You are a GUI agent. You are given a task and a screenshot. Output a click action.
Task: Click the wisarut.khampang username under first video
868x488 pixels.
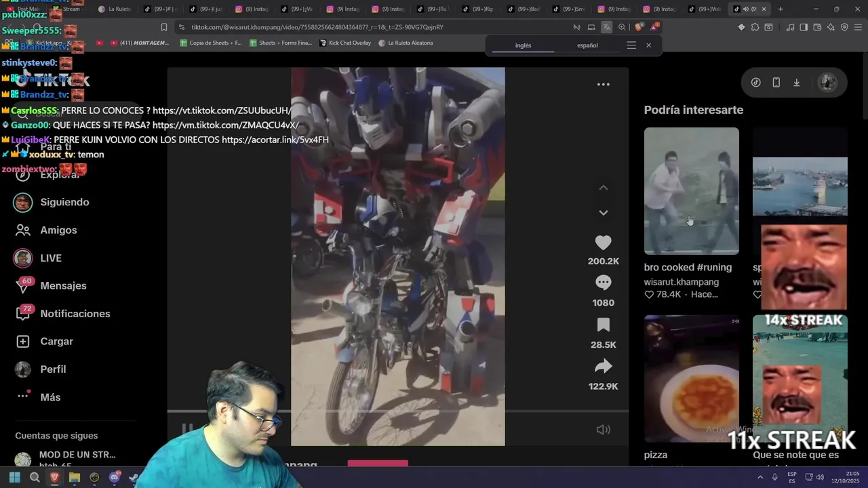tap(681, 282)
